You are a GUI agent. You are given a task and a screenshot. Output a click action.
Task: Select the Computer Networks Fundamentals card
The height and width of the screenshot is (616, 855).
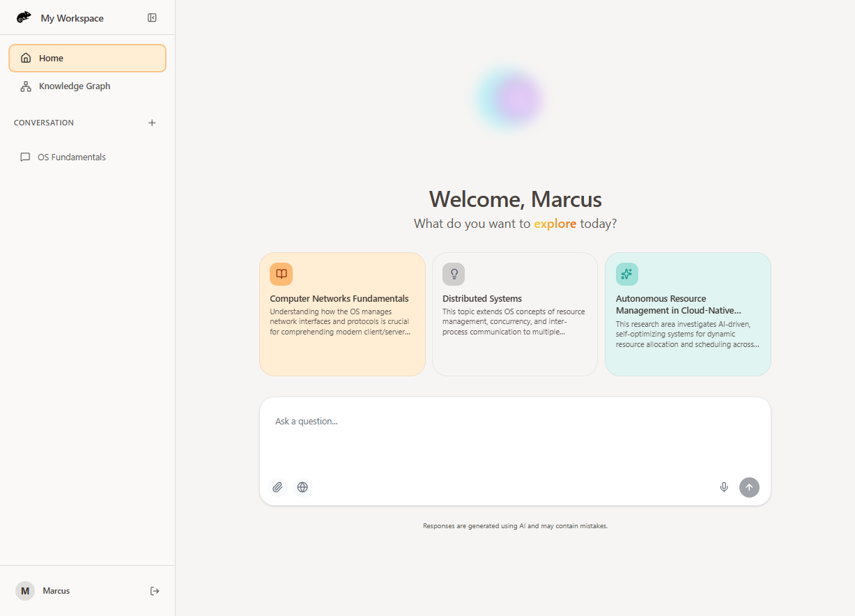pos(342,314)
